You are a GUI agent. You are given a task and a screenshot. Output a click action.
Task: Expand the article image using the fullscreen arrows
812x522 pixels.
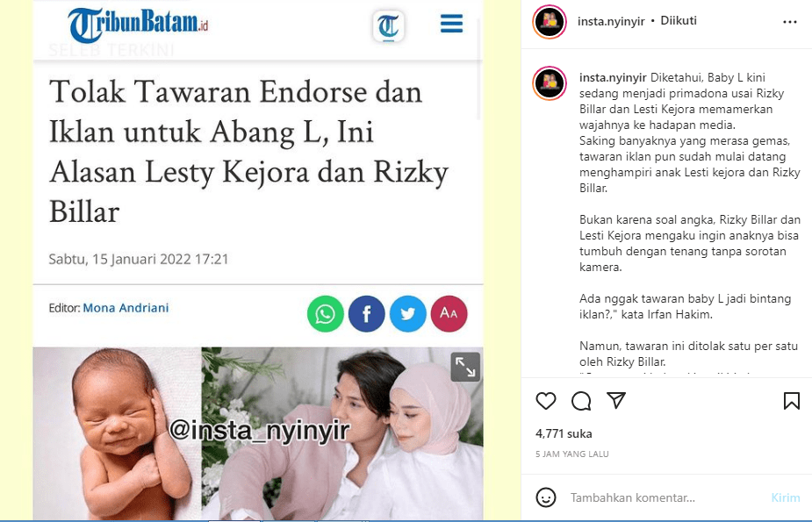pos(465,367)
